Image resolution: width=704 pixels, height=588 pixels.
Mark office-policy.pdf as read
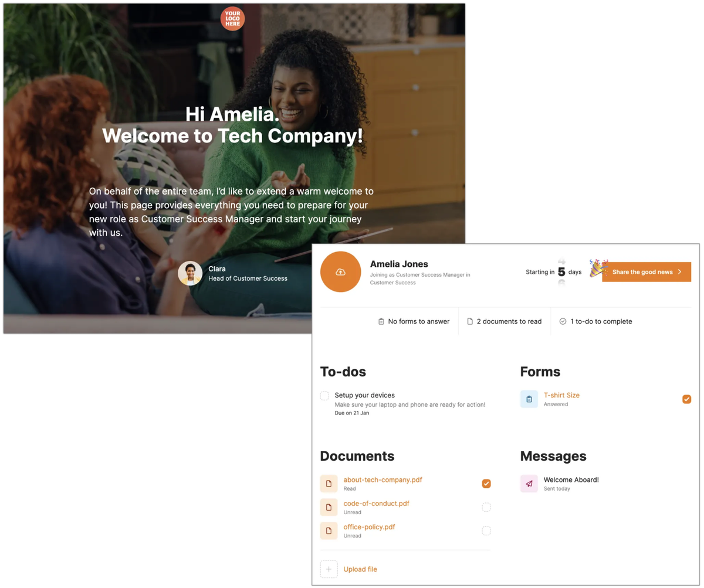click(x=486, y=531)
